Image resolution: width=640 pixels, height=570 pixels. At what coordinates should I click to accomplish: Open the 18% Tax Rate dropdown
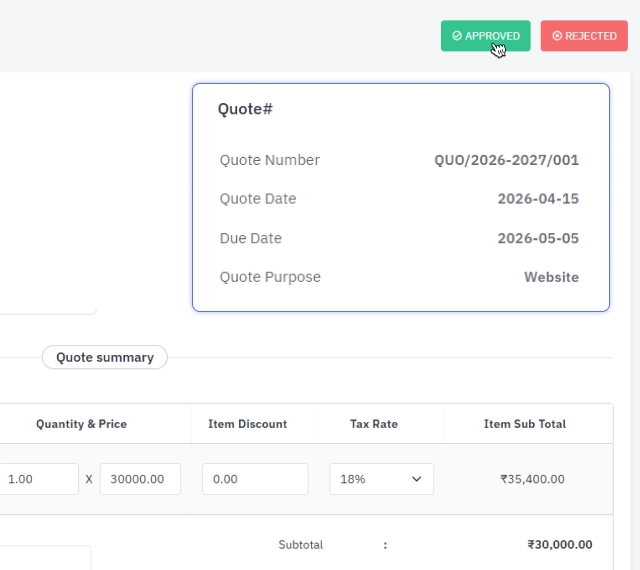381,479
